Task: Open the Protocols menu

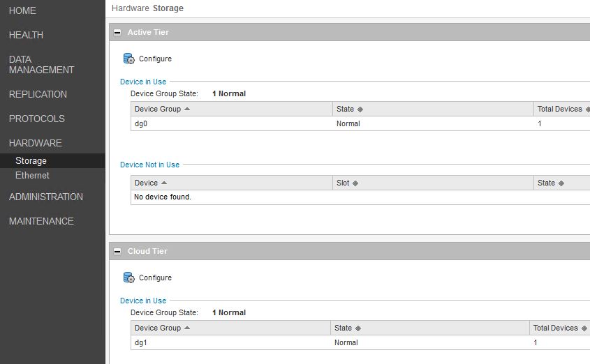Action: (x=36, y=119)
